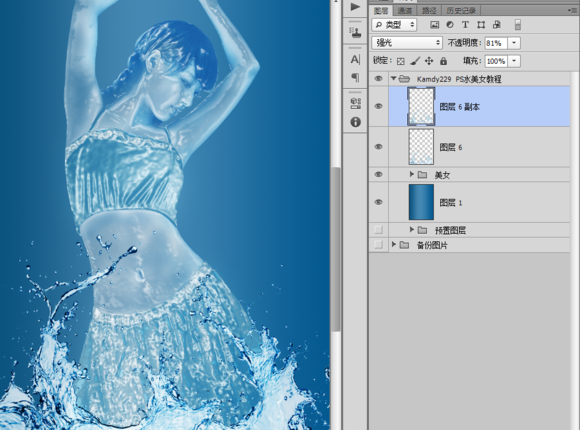
Task: Open the 强光 blend mode dropdown
Action: (407, 43)
